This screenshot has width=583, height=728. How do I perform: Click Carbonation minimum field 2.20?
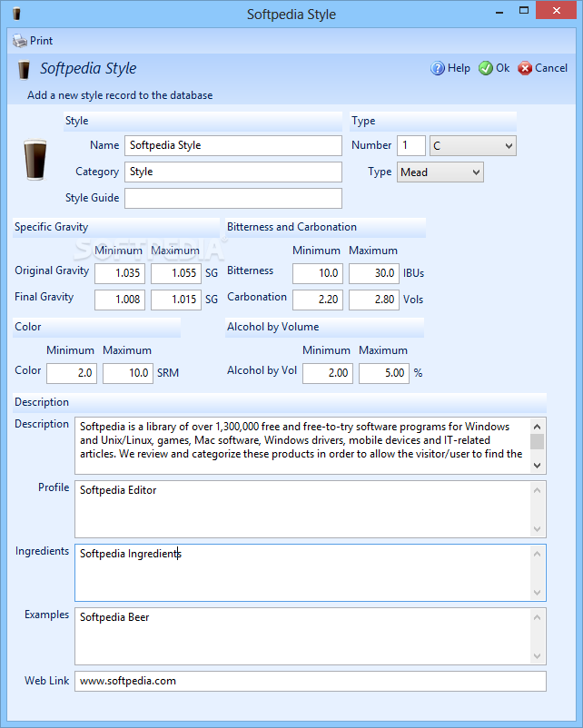(x=318, y=300)
